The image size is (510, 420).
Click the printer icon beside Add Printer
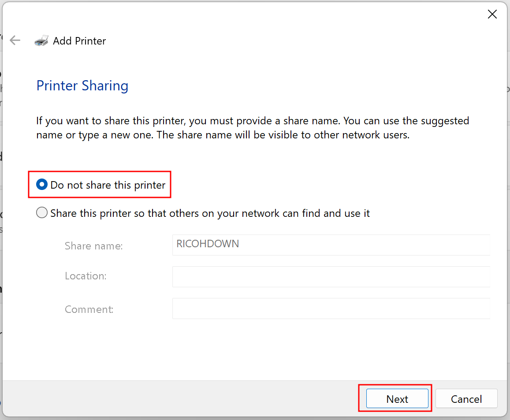tap(41, 41)
